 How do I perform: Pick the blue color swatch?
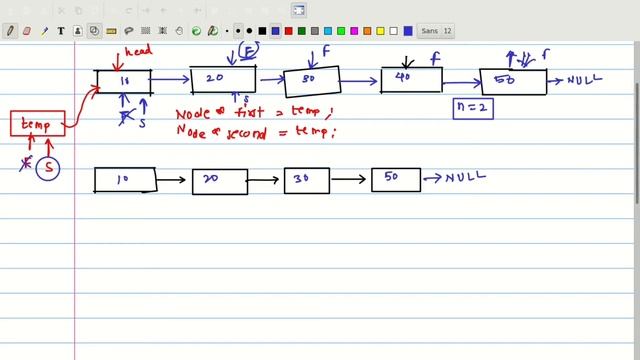tap(276, 31)
